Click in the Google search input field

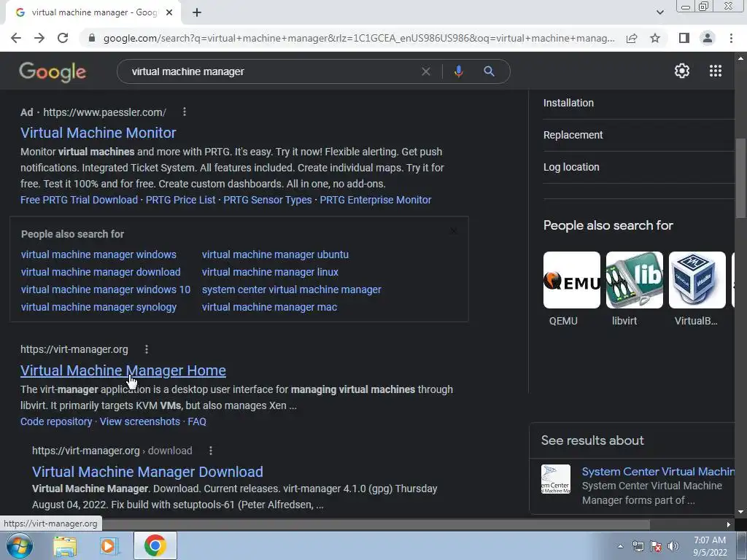pyautogui.click(x=271, y=71)
